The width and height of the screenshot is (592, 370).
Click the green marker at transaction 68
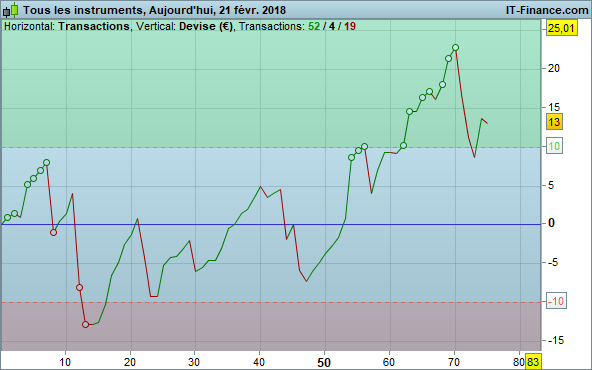[x=442, y=85]
